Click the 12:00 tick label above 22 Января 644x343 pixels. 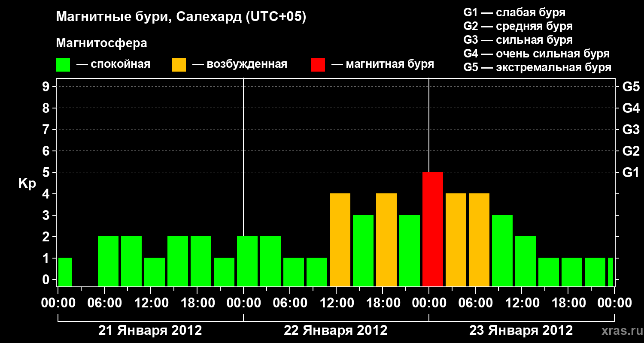click(336, 303)
